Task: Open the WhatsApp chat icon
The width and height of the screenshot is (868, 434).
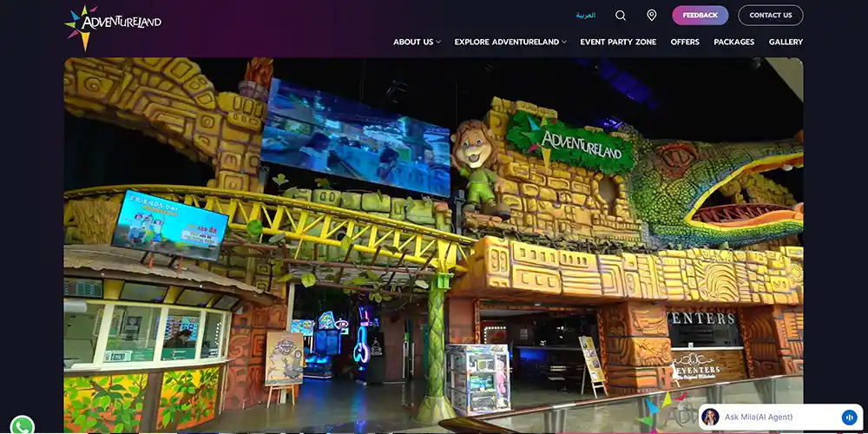Action: click(22, 425)
